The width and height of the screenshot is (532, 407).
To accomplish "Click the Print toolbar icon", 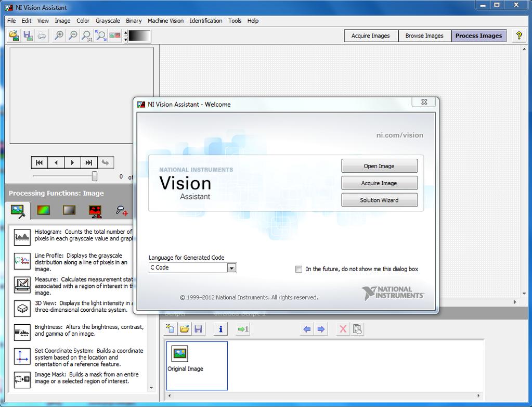I will point(42,35).
